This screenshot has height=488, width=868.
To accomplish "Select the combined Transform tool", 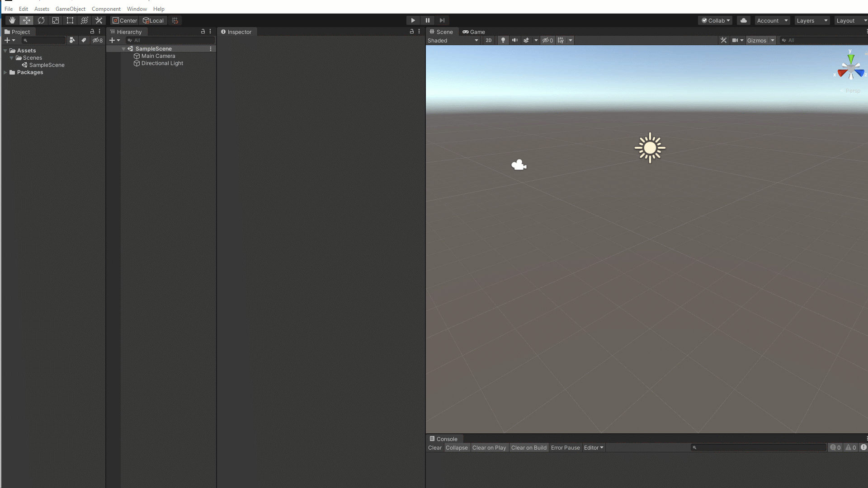I will pos(85,20).
